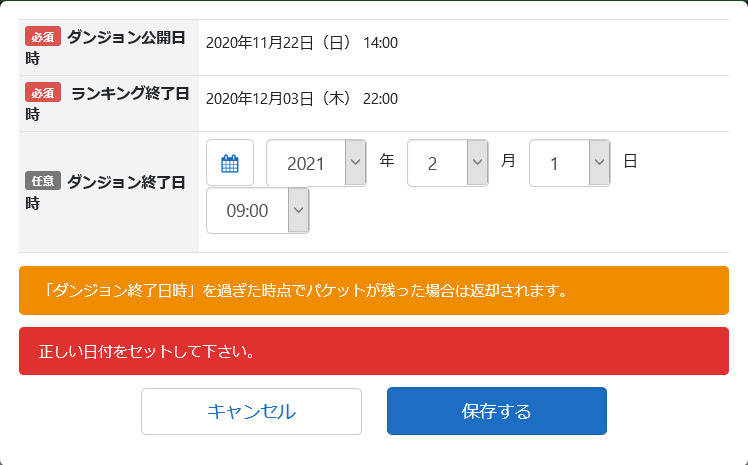Click the 任意 badge beside ダンジョン終了日時
Image resolution: width=748 pixels, height=465 pixels.
point(44,182)
